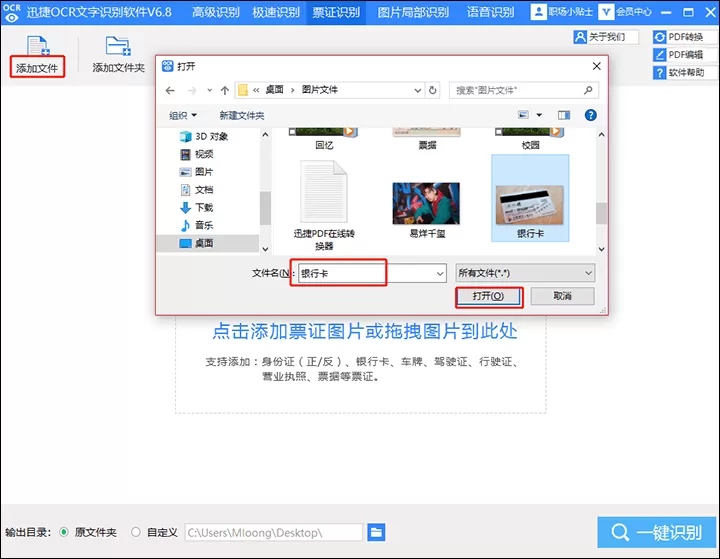Click the 取消 cancel button

tap(562, 296)
